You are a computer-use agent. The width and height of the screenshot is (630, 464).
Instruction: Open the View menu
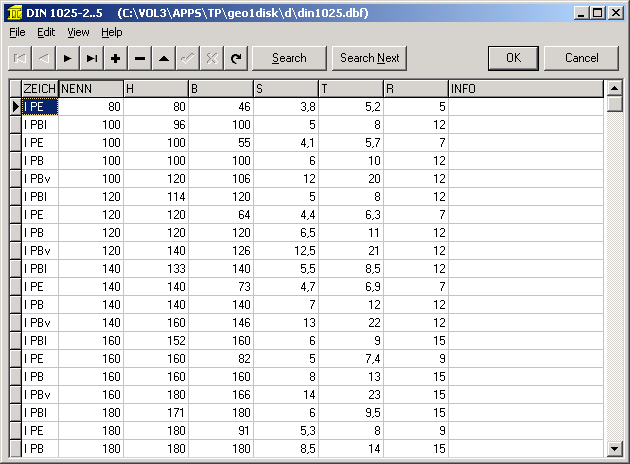coord(78,32)
